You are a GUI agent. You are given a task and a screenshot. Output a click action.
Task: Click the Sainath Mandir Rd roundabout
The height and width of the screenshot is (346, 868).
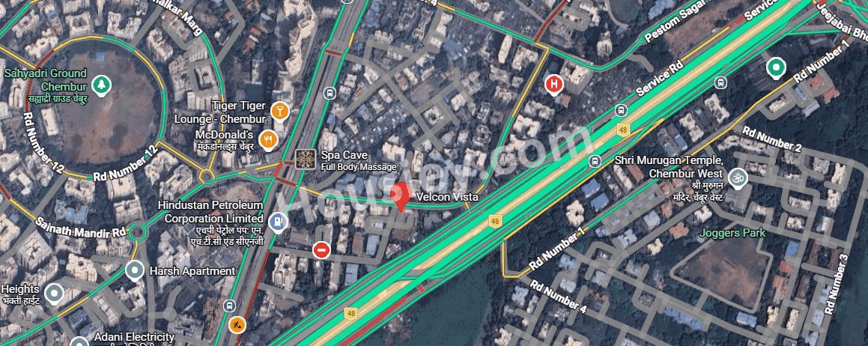(136, 232)
